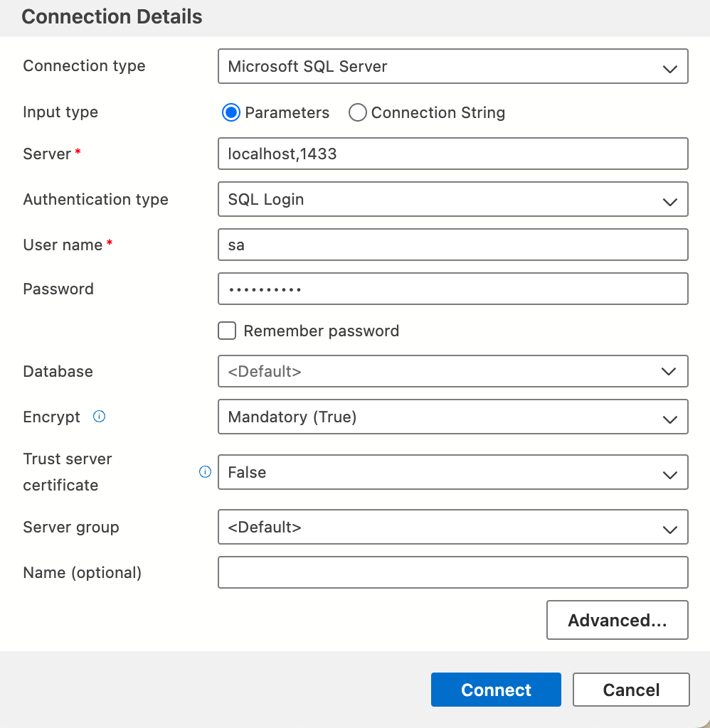Viewport: 710px width, 728px height.
Task: Click the Trust server certificate label
Action: 68,472
